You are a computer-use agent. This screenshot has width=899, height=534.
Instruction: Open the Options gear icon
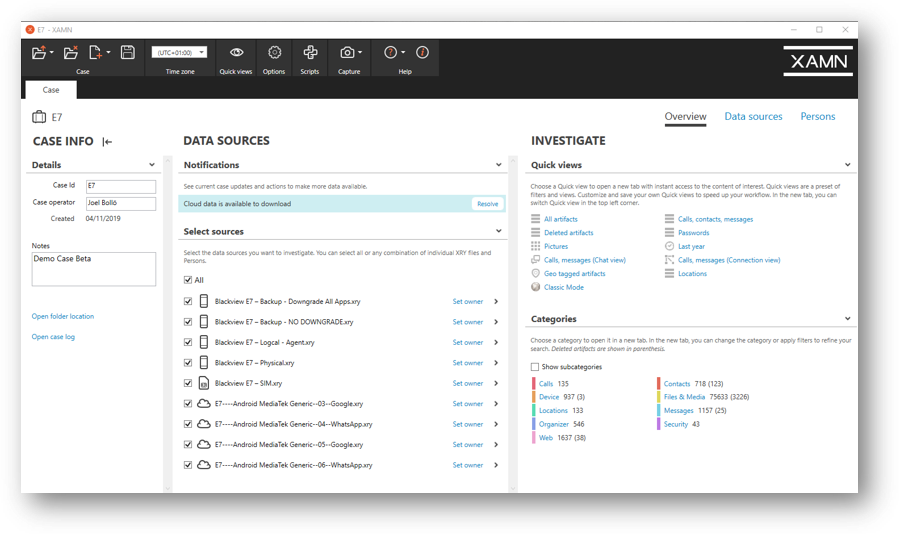274,53
